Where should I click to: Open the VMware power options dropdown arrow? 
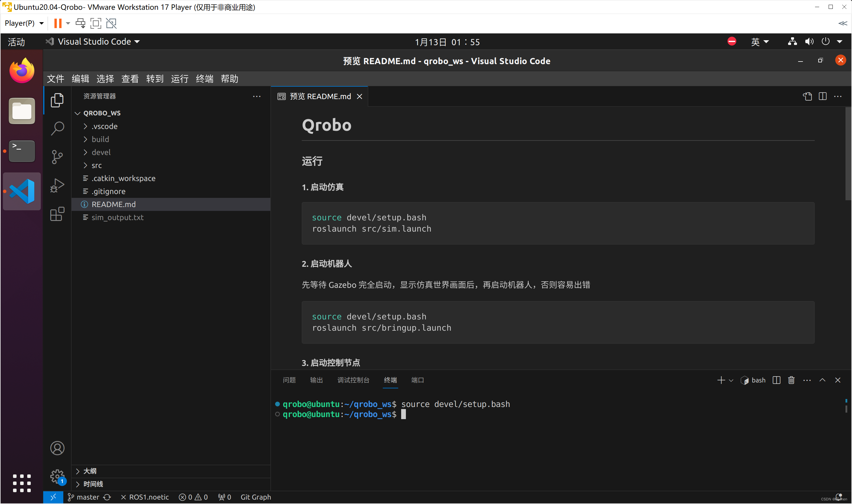(x=68, y=23)
